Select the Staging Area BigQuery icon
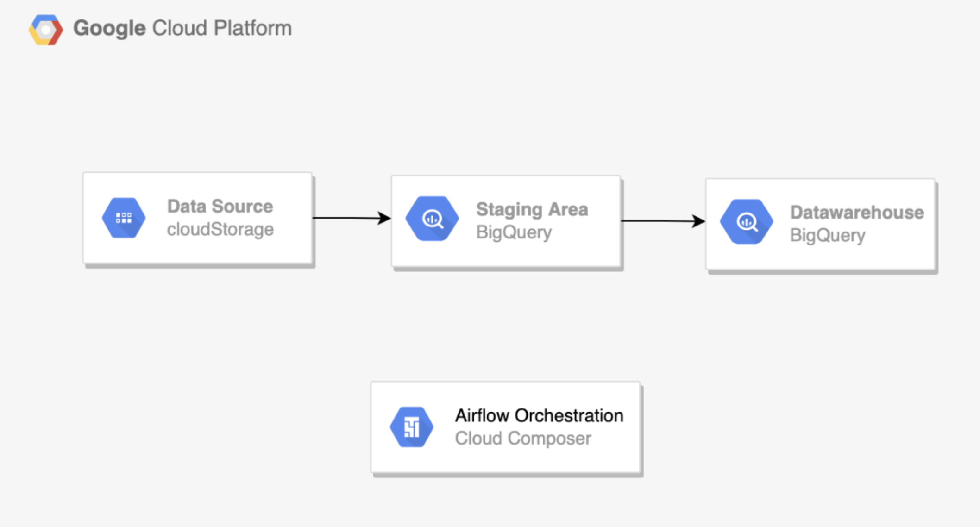 tap(432, 219)
